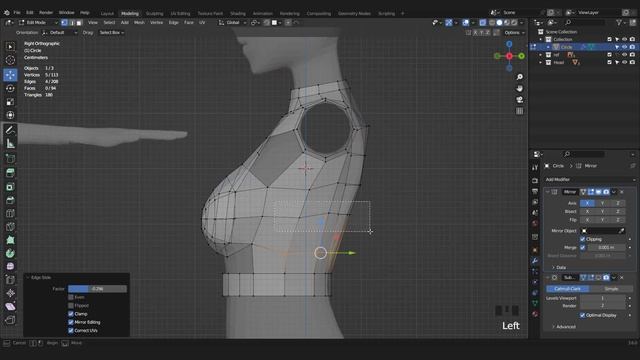Image resolution: width=640 pixels, height=360 pixels.
Task: Select the Edge Slide tool
Action: click(x=10, y=280)
